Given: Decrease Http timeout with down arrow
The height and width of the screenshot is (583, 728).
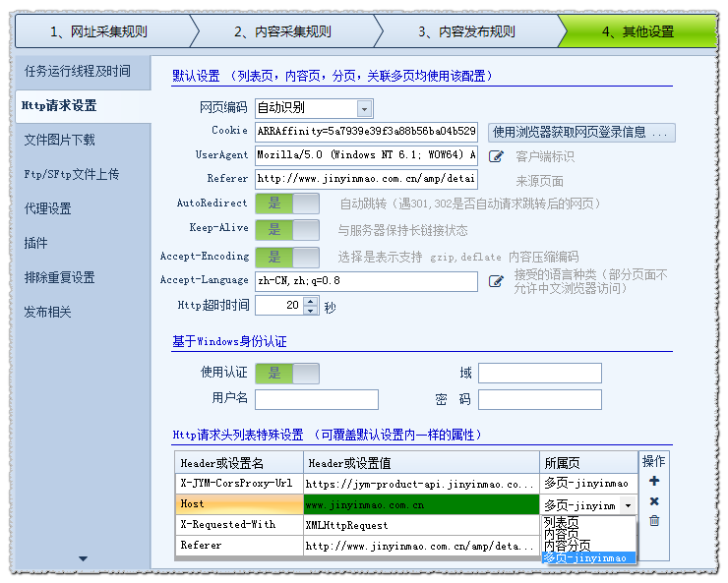Looking at the screenshot, I should [311, 311].
